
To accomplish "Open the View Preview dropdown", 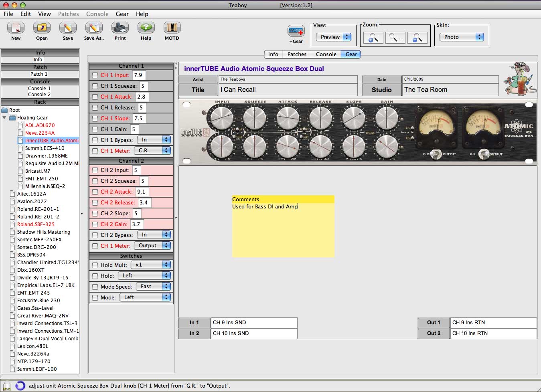I will 334,37.
